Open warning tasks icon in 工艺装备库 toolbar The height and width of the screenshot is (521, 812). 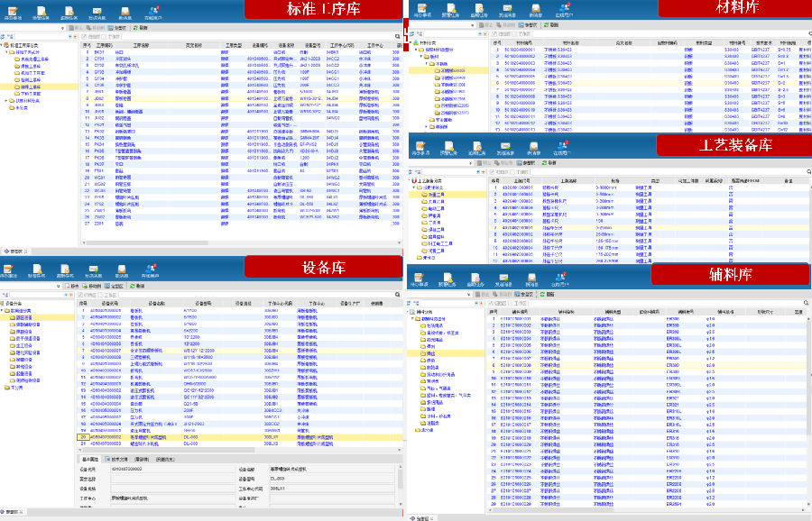pyautogui.click(x=450, y=146)
